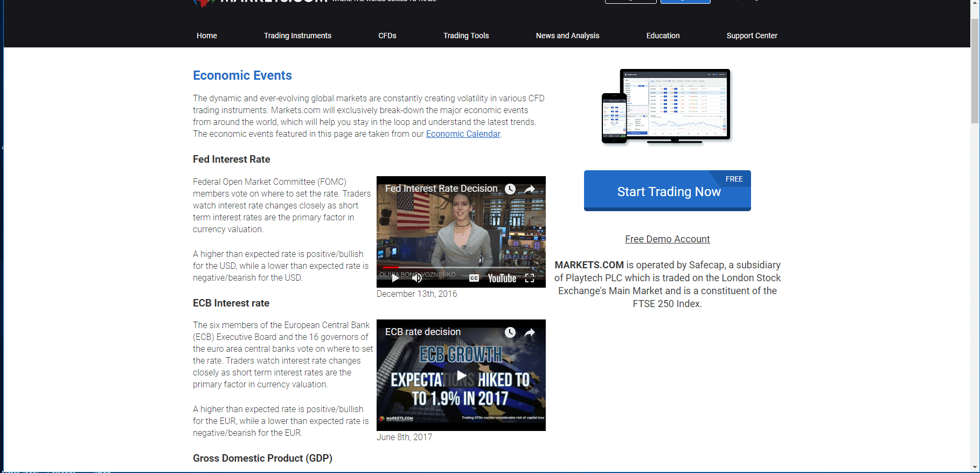The image size is (980, 473).
Task: Play the Fed Interest Rate Decision video
Action: point(395,278)
